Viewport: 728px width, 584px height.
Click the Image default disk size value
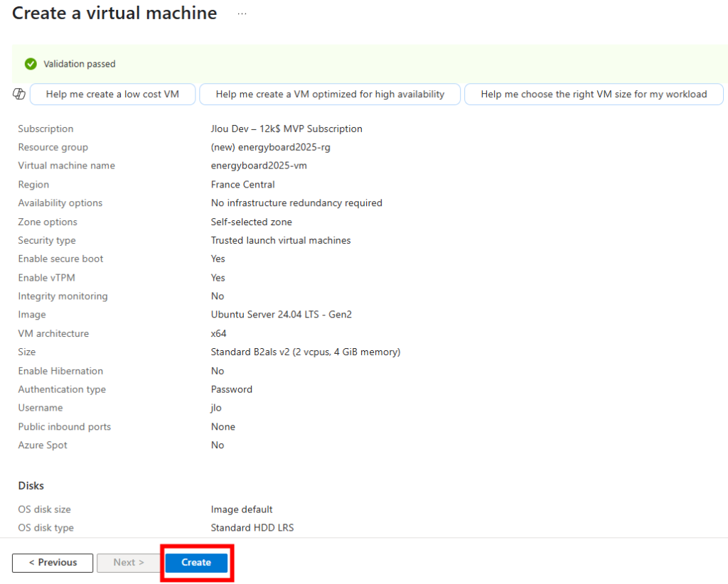[242, 509]
